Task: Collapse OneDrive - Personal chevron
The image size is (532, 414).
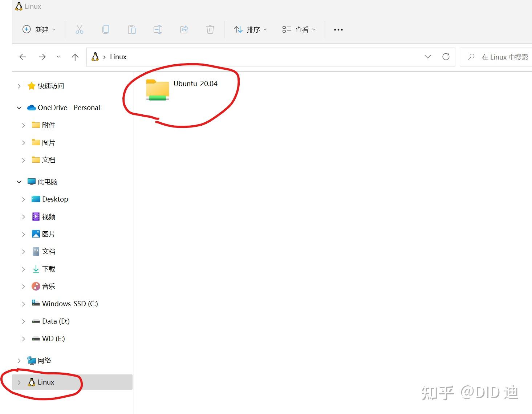Action: pos(19,108)
